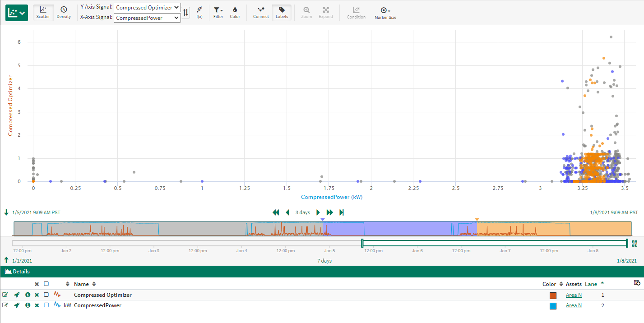Edit the Compressed Optimizer signal

coord(5,295)
